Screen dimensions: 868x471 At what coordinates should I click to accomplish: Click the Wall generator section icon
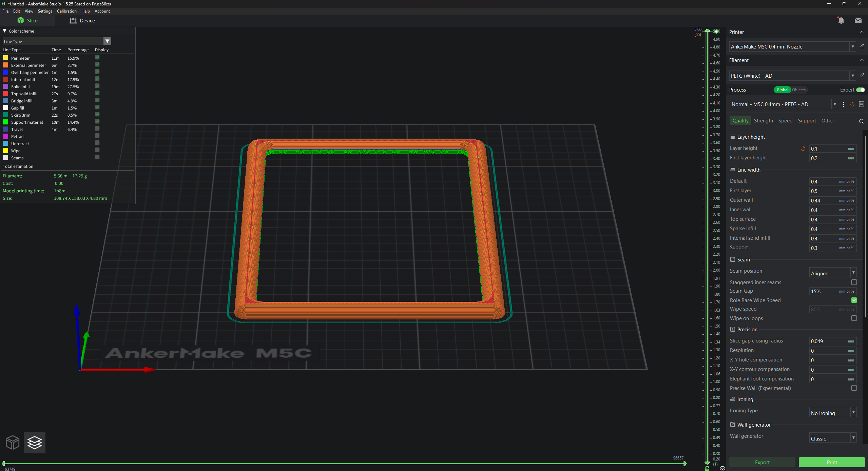[x=732, y=425]
